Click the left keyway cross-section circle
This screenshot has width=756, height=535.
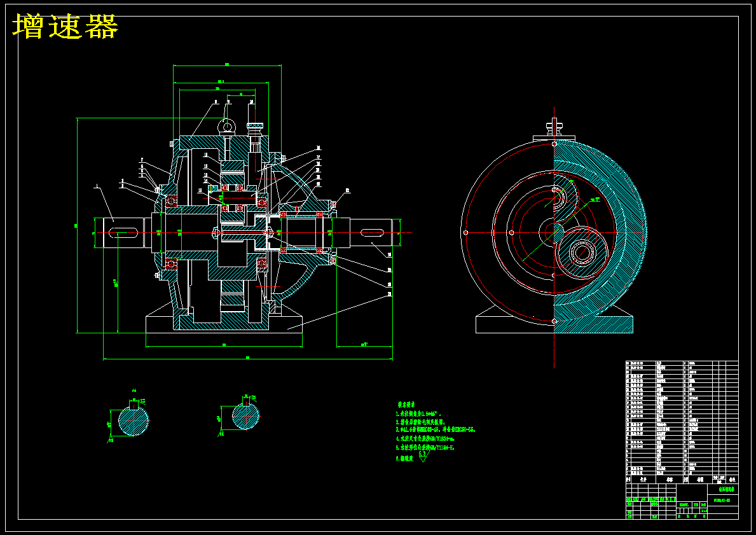[x=133, y=421]
